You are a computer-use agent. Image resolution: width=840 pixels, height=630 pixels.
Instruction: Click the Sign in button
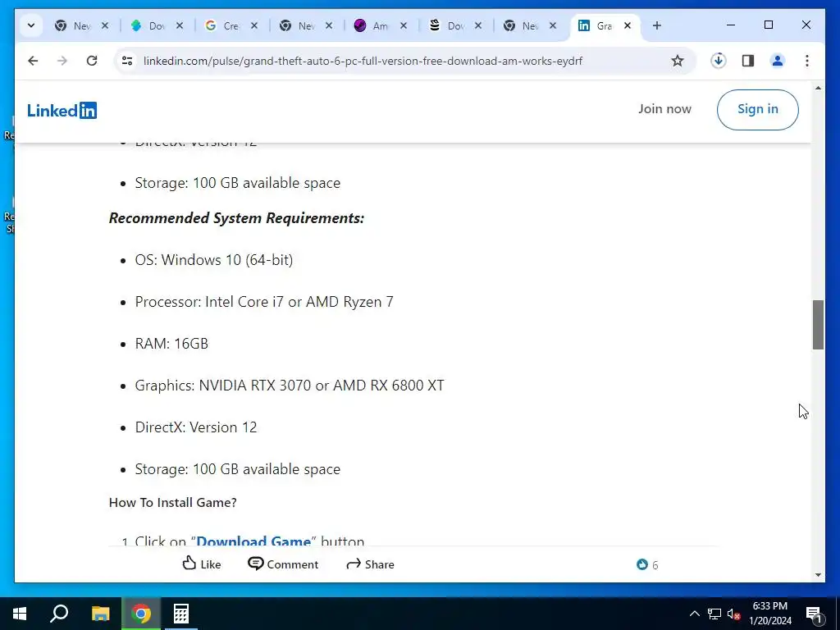757,109
